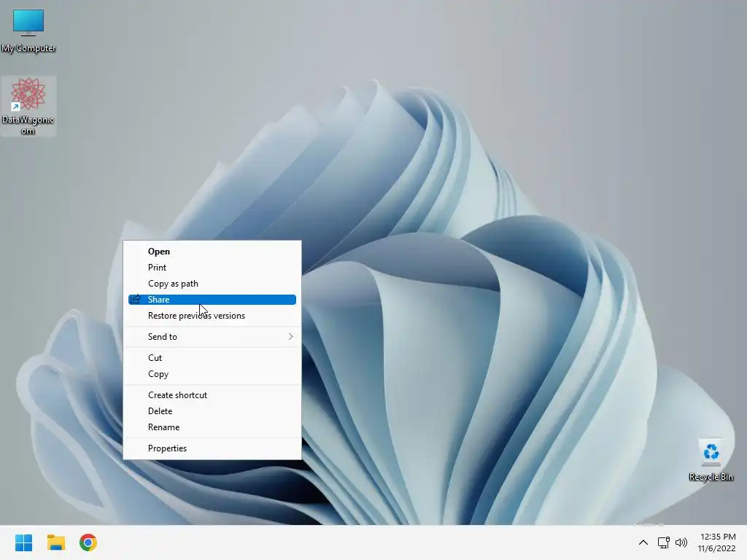Viewport: 747px width, 560px height.
Task: Show hidden system tray icons
Action: coord(643,542)
